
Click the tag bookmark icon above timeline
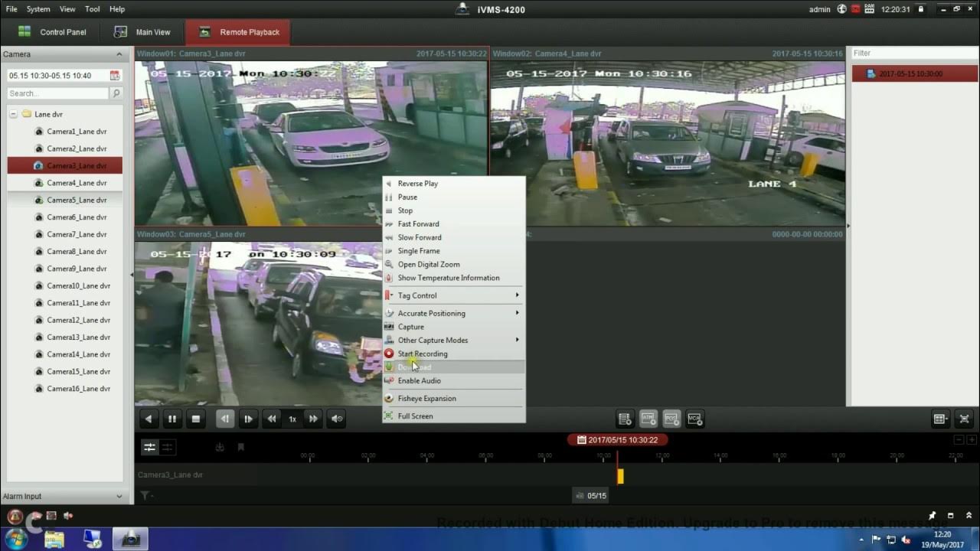240,447
